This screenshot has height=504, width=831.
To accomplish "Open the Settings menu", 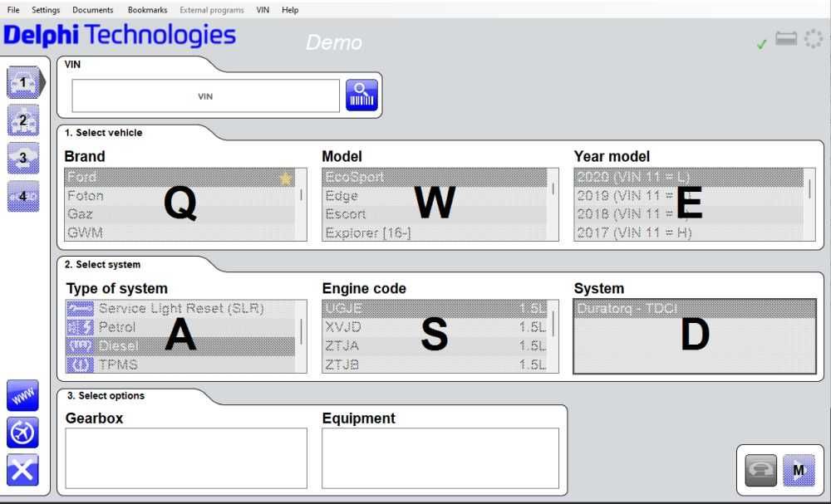I will click(x=46, y=9).
